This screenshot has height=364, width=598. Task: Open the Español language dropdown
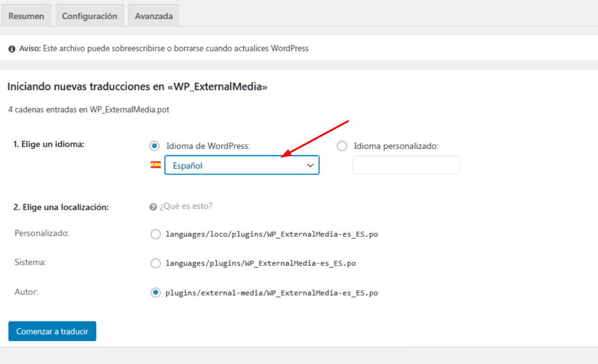[242, 166]
